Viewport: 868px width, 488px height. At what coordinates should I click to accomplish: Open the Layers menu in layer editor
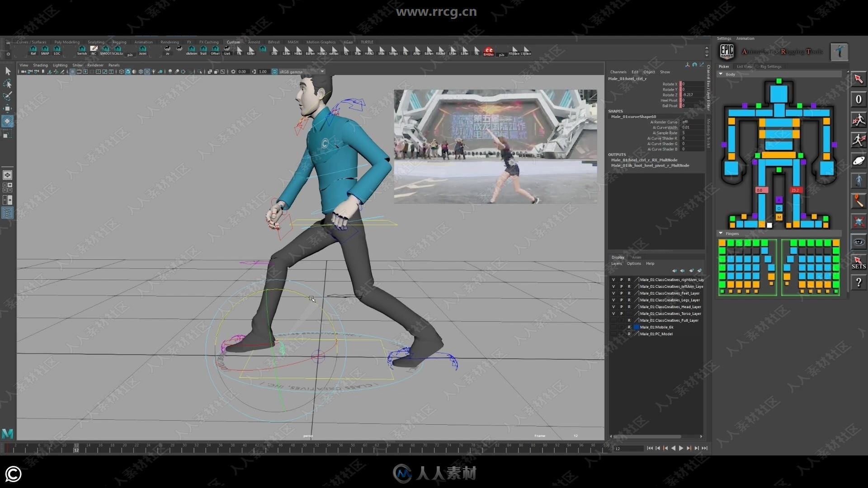[617, 263]
